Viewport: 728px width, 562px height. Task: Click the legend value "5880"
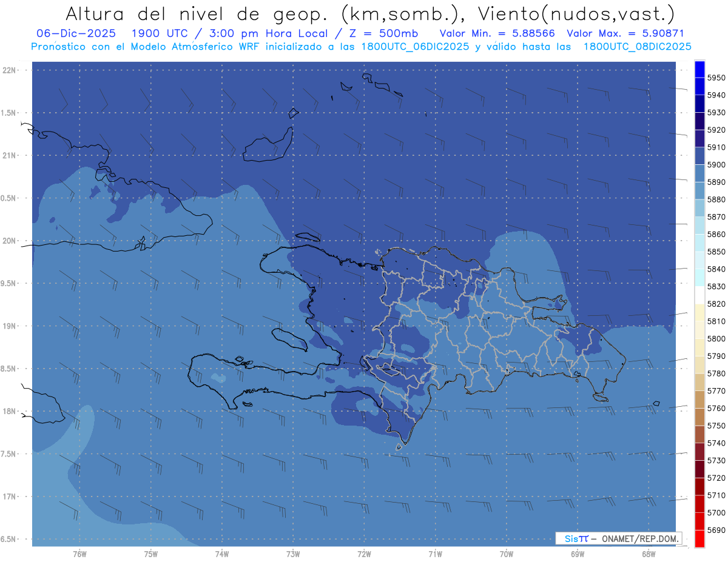pos(715,199)
